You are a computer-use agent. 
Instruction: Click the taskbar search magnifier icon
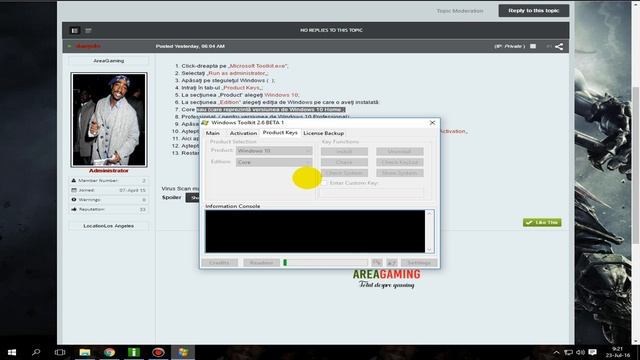36,352
